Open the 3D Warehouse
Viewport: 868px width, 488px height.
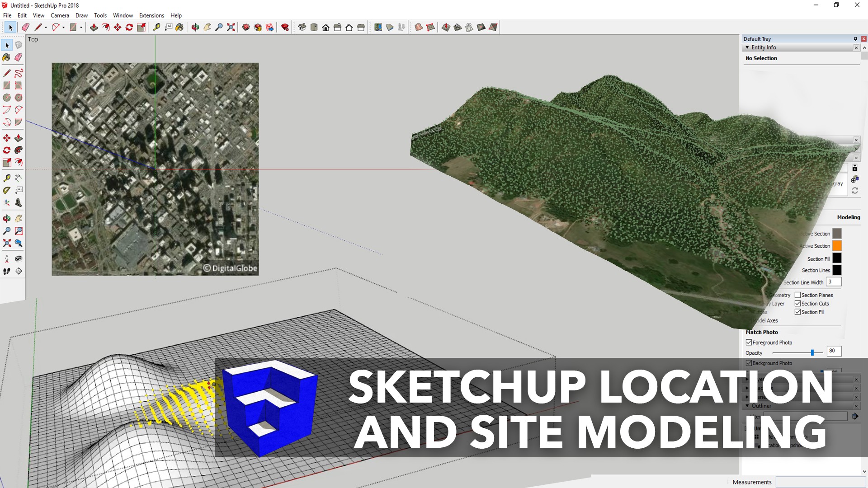(246, 27)
